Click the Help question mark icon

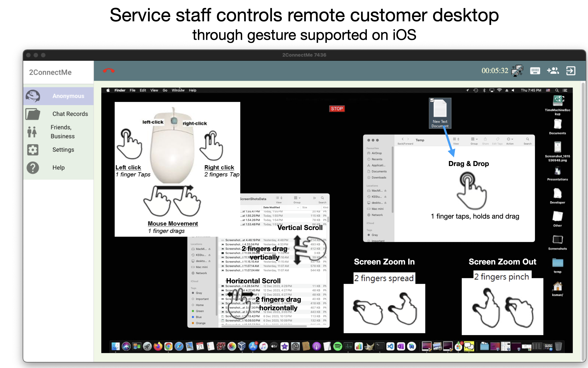(x=33, y=167)
